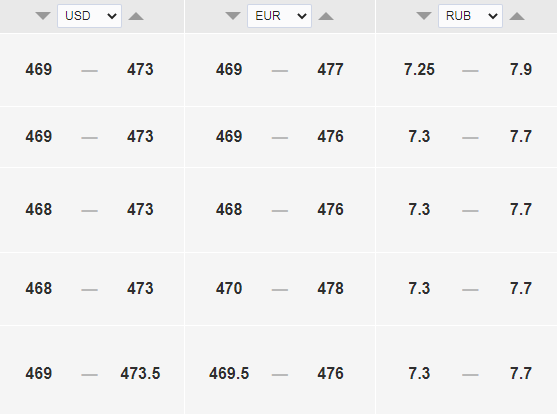Select the 470 EUR buy rate
Screen dimensions: 557x414
point(229,288)
